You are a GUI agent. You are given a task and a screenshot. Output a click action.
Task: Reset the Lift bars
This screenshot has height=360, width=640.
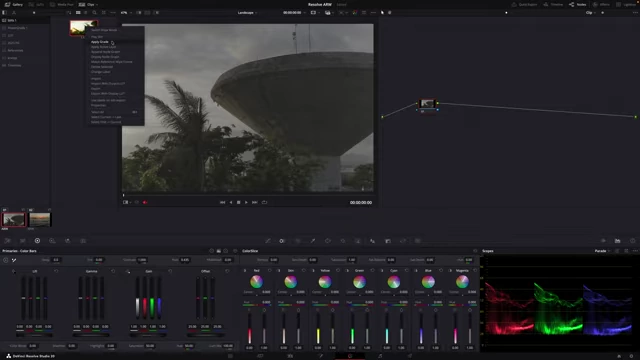[x=56, y=271]
